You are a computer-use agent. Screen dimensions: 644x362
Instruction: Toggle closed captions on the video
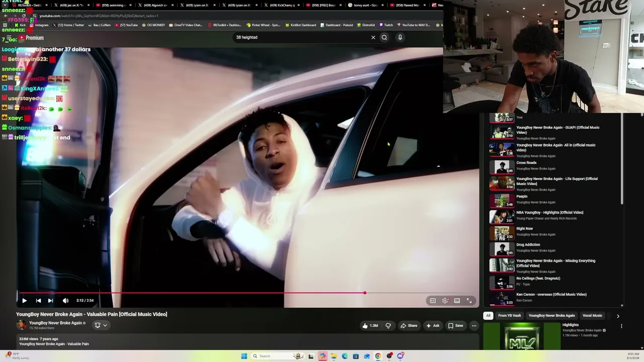point(433,301)
